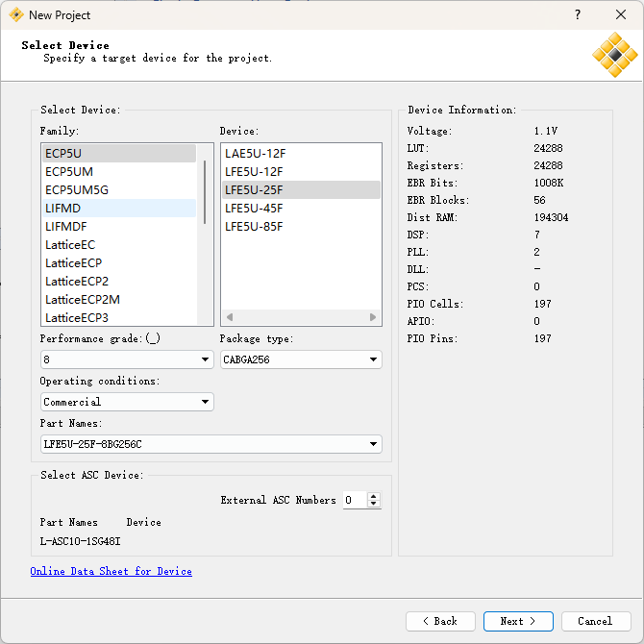Viewport: 644px width, 644px height.
Task: Choose ECP5UM5G family
Action: tap(118, 189)
